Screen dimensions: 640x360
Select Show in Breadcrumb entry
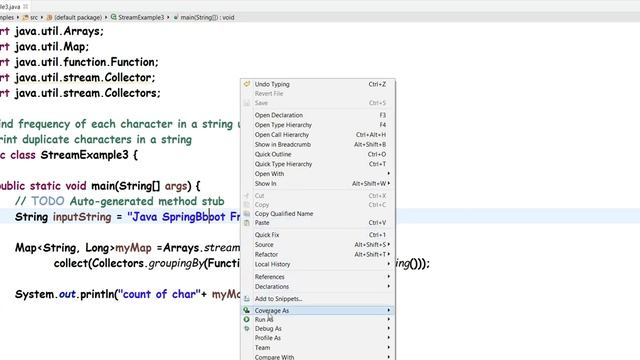pyautogui.click(x=318, y=144)
